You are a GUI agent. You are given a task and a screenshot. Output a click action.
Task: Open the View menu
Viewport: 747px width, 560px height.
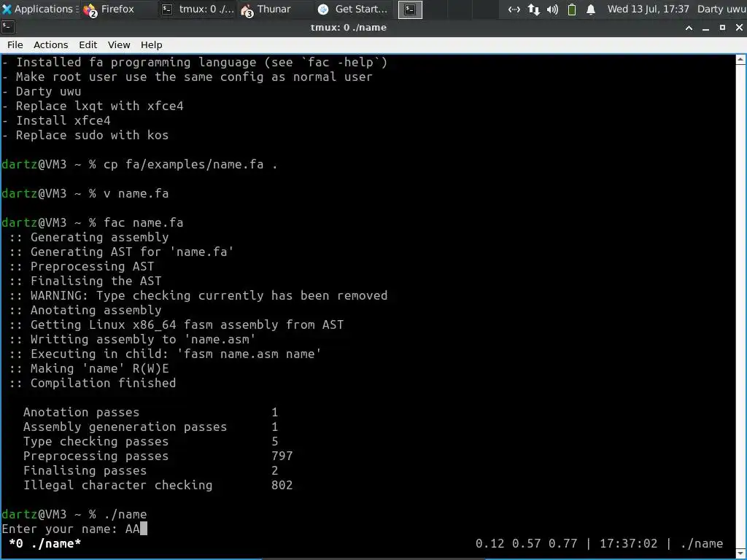(119, 44)
